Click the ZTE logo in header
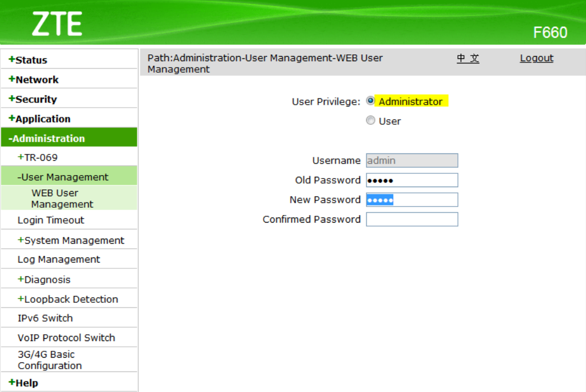Screen dimensions: 586x392 [x=57, y=24]
